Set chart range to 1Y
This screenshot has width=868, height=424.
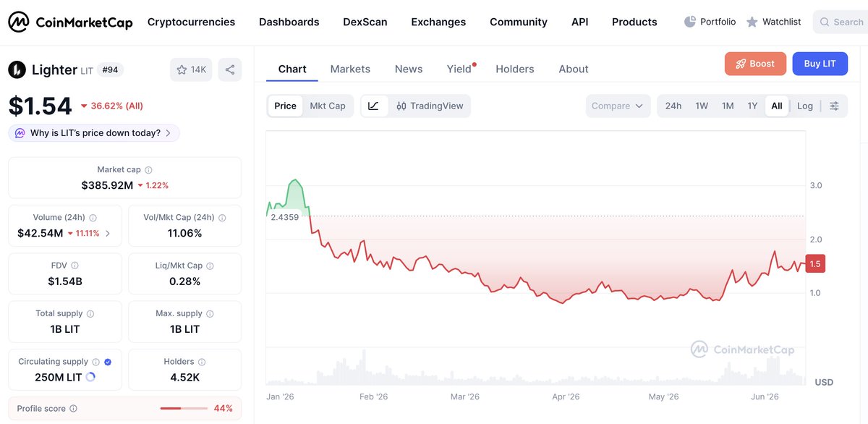click(x=752, y=106)
